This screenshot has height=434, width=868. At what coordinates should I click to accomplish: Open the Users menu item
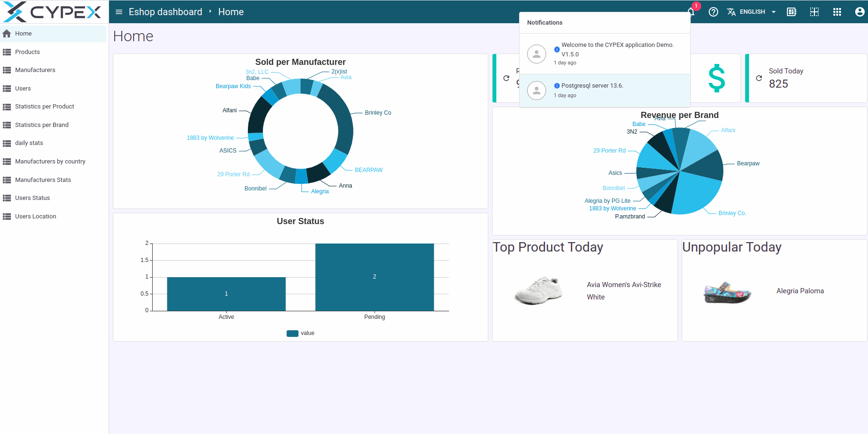coord(54,89)
